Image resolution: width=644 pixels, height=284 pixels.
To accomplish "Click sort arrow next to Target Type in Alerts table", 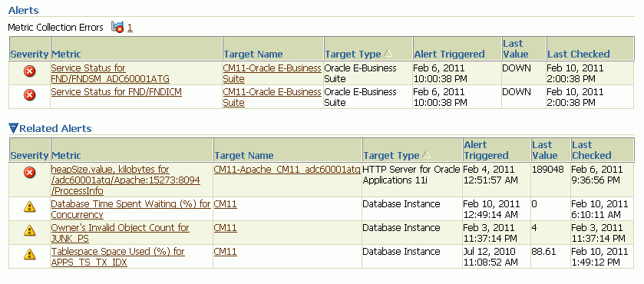I will [388, 54].
